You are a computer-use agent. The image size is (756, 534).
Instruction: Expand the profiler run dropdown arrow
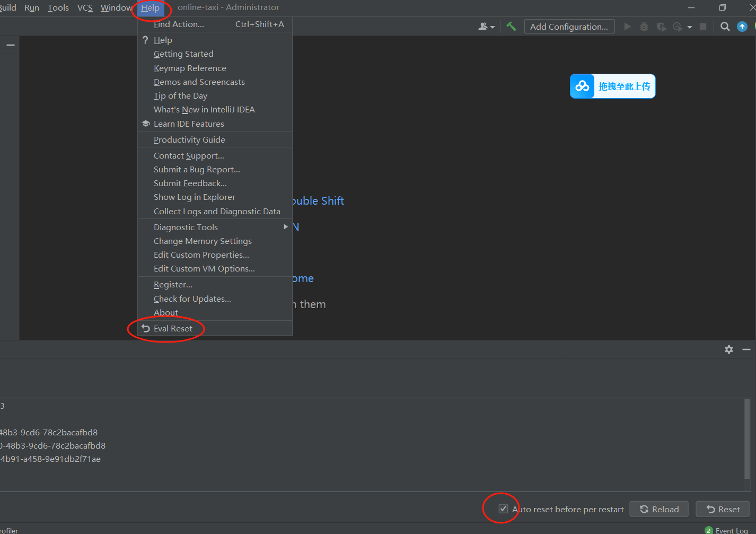690,27
